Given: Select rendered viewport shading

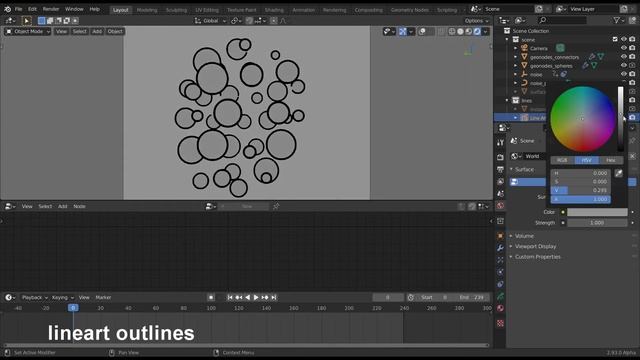Looking at the screenshot, I should [477, 31].
